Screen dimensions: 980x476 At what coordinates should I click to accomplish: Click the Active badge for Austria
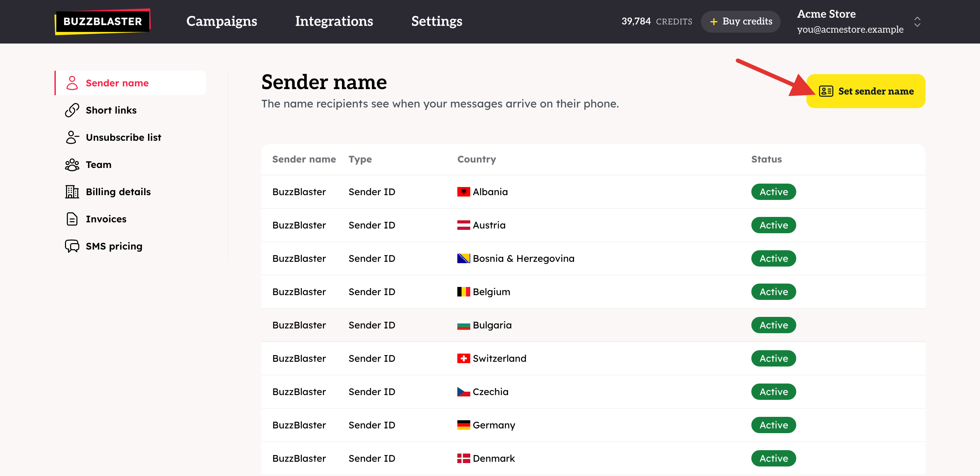773,225
